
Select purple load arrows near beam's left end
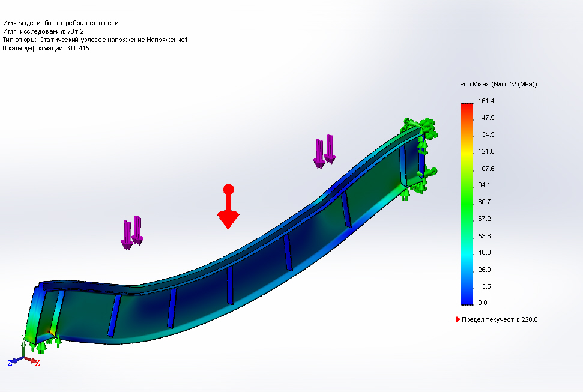point(132,233)
